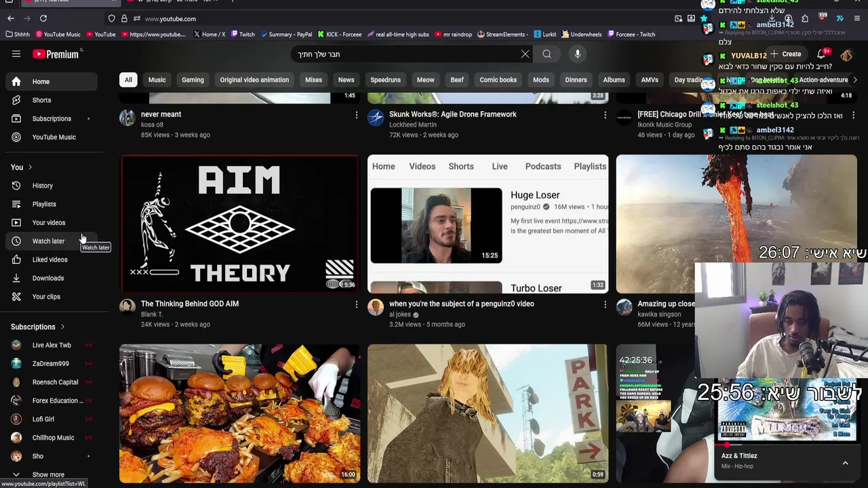Open Forex Education channel
Screen dimensions: 868x488
pyautogui.click(x=53, y=401)
